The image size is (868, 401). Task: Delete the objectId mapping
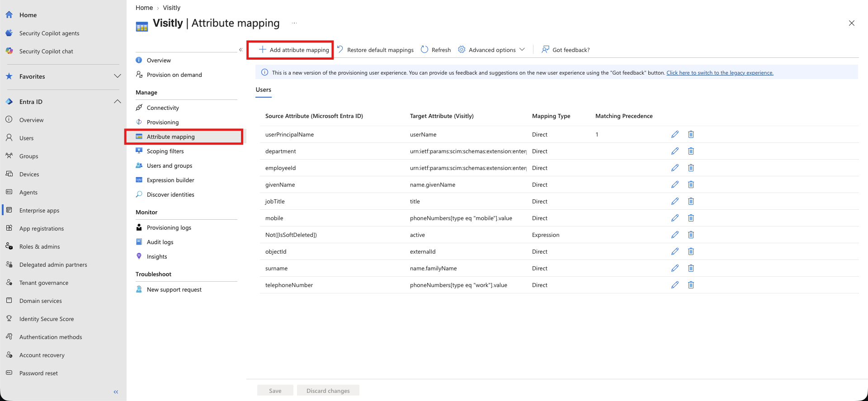[x=691, y=251]
